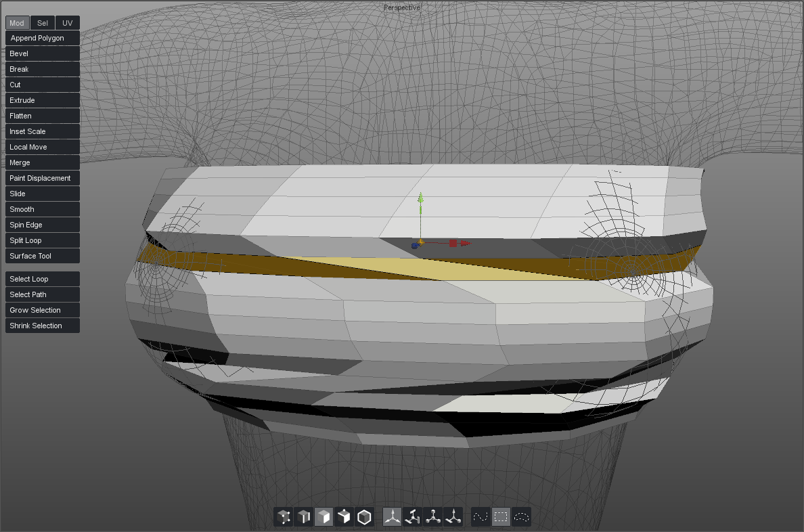Viewport: 804px width, 532px height.
Task: Open the UV tab
Action: (67, 23)
